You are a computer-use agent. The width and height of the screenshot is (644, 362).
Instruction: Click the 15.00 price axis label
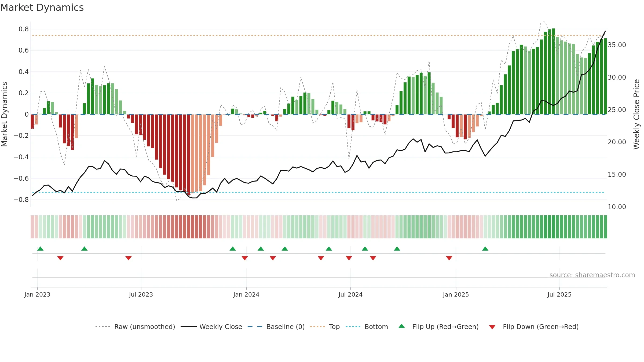617,174
